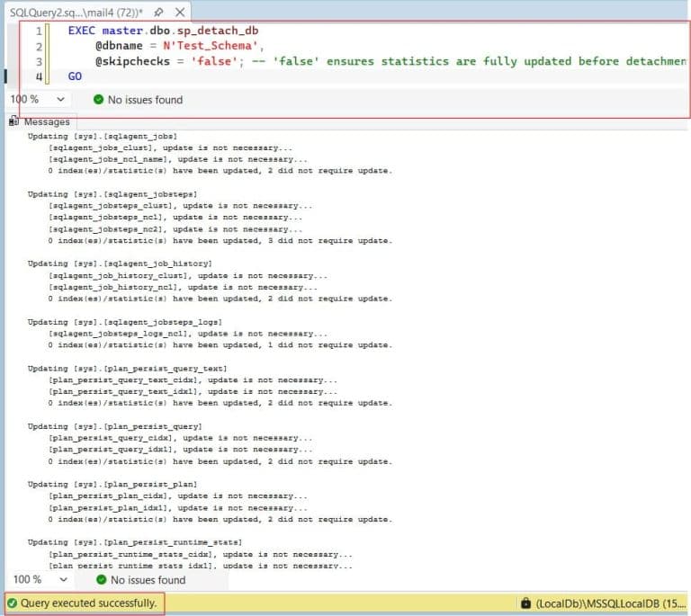Screen dimensions: 691x616
Task: Click 'sp_detach_db' in the query editor
Action: 218,31
